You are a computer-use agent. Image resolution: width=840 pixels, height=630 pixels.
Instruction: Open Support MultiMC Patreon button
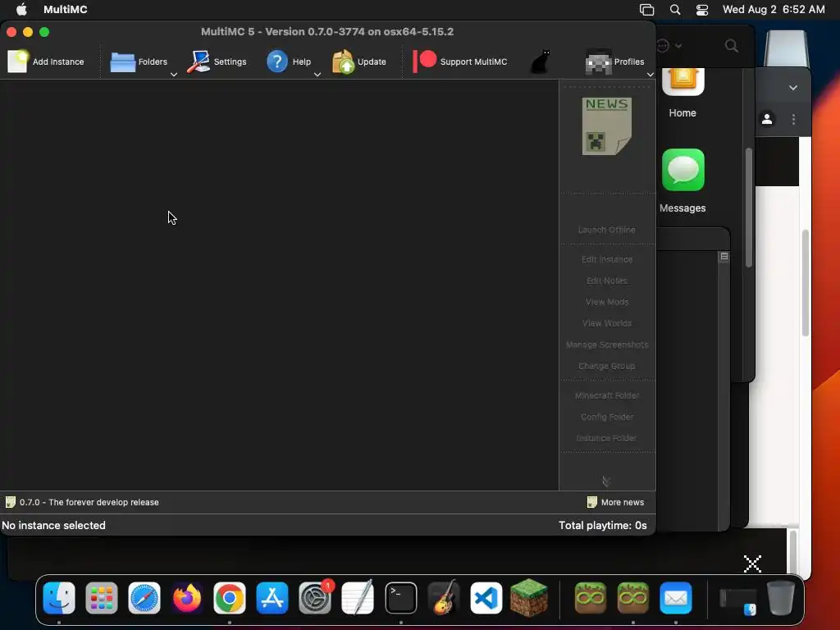460,62
